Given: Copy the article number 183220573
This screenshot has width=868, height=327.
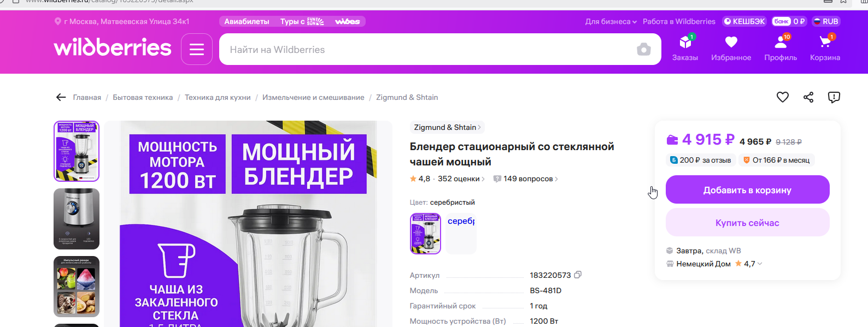Looking at the screenshot, I should tap(578, 275).
